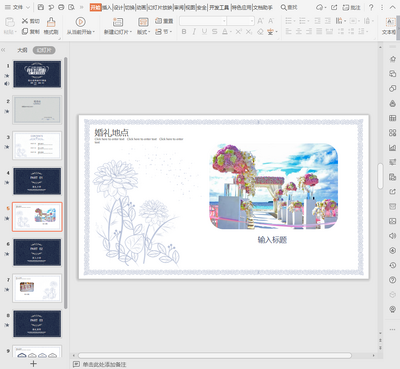The image size is (400, 369).
Task: Toggle Bold formatting
Action: tap(184, 32)
